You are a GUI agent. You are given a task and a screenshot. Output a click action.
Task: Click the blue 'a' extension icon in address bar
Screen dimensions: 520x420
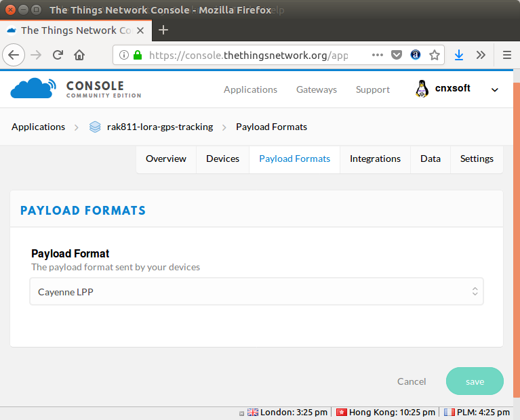click(415, 54)
